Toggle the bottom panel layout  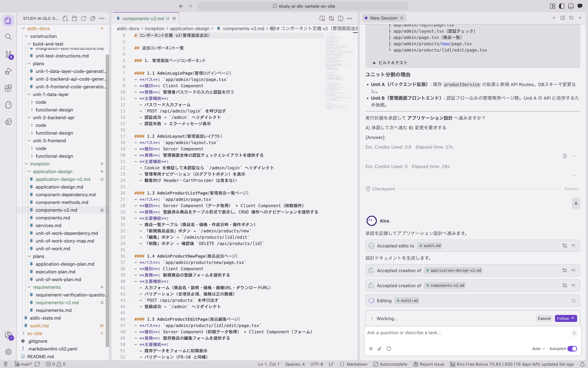[x=571, y=6]
